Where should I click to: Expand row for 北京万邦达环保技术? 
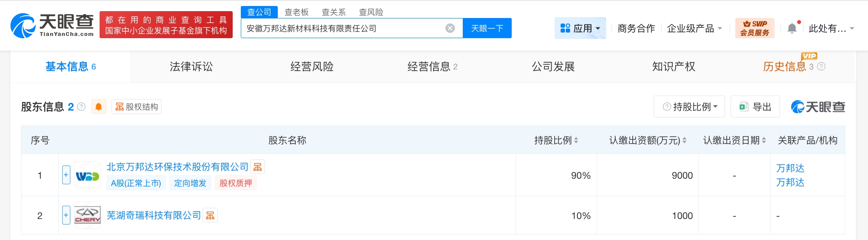(x=66, y=175)
